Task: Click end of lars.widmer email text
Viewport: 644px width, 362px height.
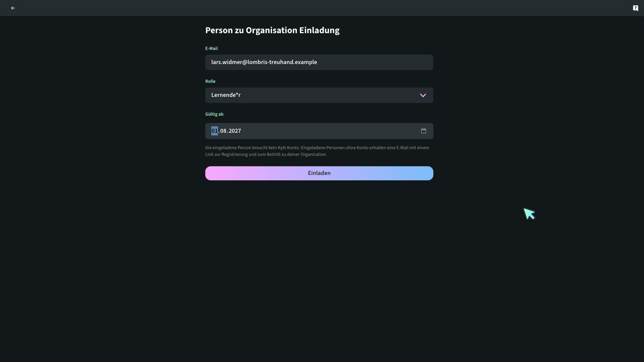Action: coord(317,62)
